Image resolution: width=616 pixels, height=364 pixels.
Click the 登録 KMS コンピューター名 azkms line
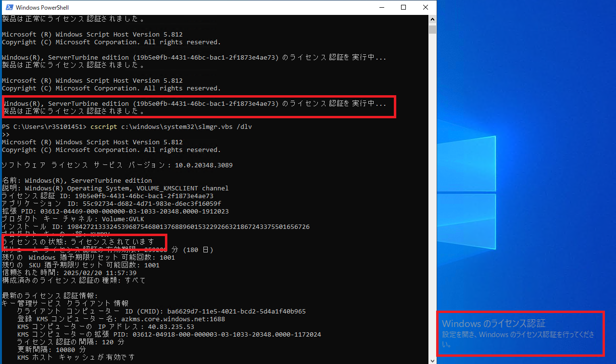[121, 319]
